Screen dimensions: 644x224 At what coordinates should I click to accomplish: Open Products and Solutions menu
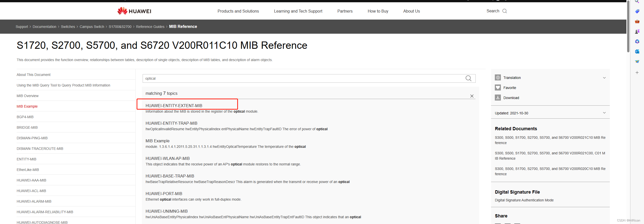pos(238,11)
